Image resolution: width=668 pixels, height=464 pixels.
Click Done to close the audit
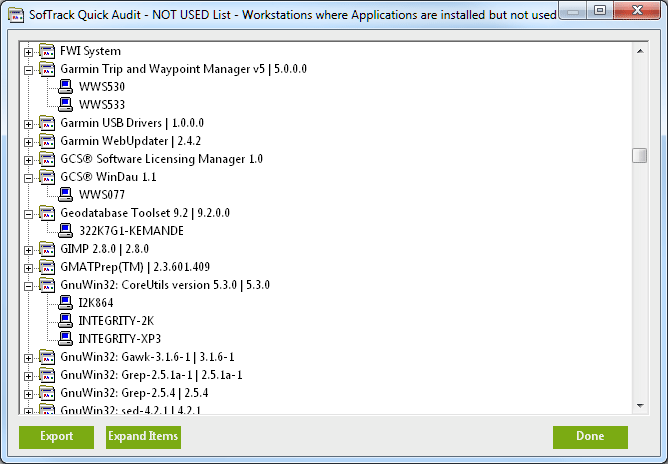click(x=590, y=437)
